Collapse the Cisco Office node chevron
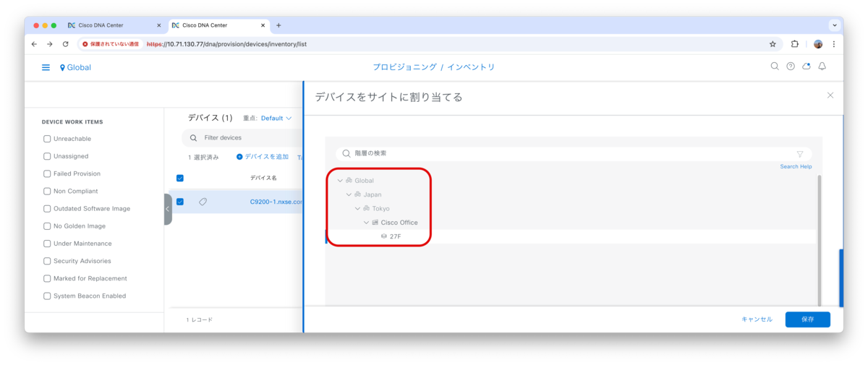 click(x=366, y=223)
